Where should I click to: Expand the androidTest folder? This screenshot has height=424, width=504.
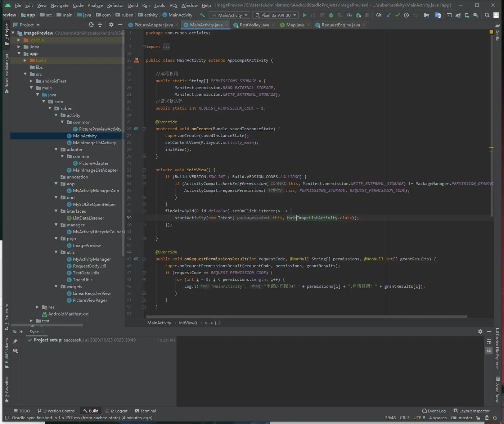pos(31,81)
